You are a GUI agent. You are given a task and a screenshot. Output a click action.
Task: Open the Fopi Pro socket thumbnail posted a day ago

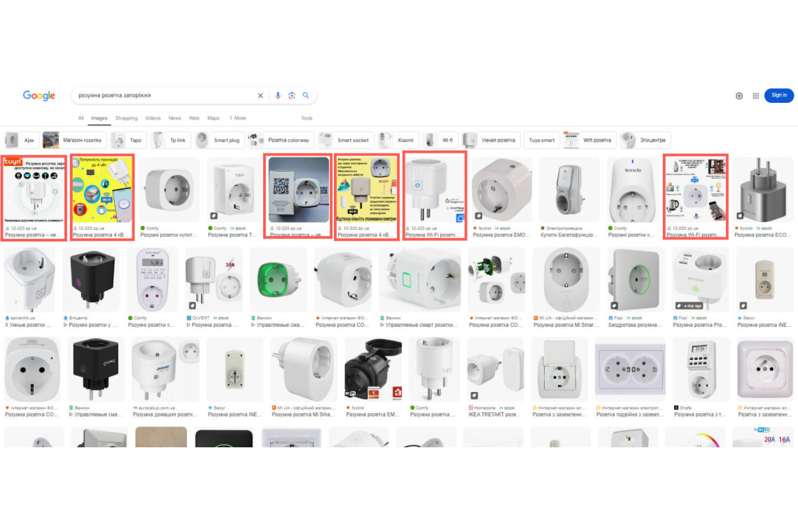[x=701, y=280]
